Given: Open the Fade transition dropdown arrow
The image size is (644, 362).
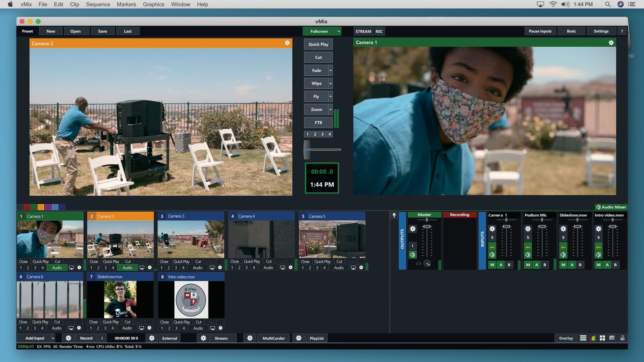Looking at the screenshot, I should pos(330,70).
